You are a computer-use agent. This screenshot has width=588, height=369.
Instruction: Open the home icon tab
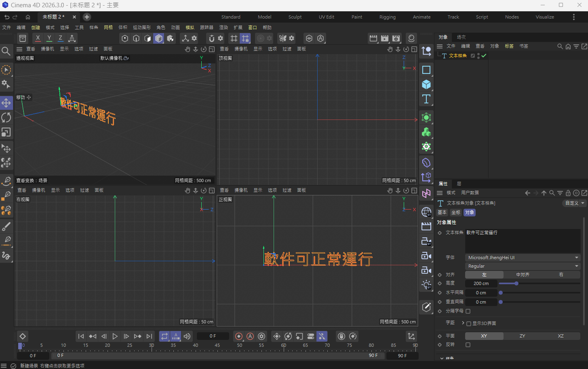[x=28, y=17]
